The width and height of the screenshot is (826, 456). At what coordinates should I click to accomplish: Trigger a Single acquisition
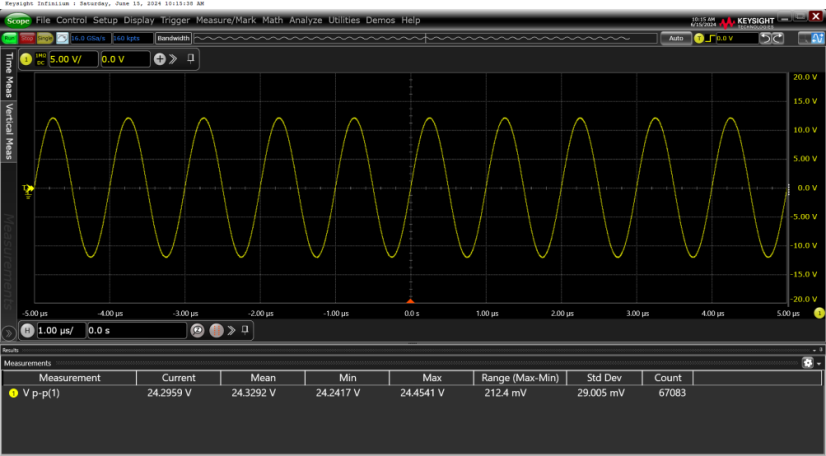(x=45, y=38)
